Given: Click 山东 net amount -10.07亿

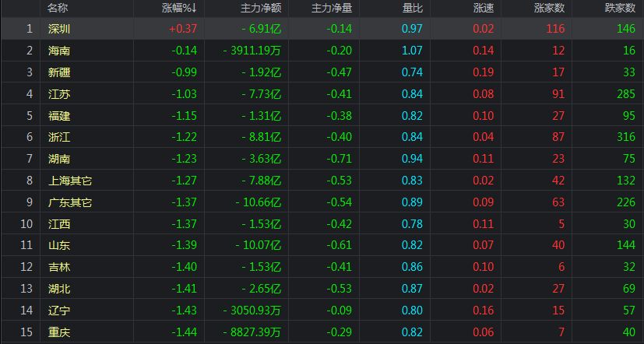Looking at the screenshot, I should [259, 245].
